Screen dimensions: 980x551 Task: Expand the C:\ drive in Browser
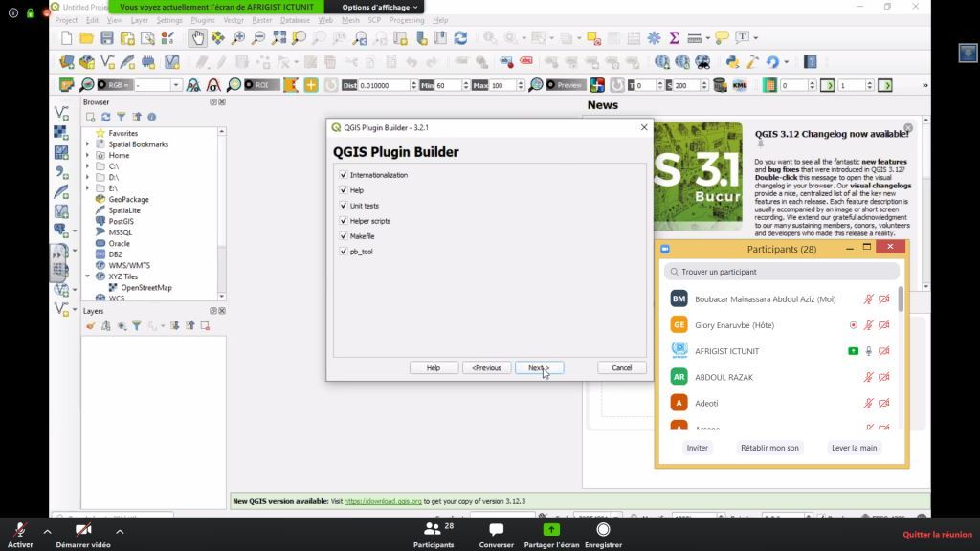87,166
